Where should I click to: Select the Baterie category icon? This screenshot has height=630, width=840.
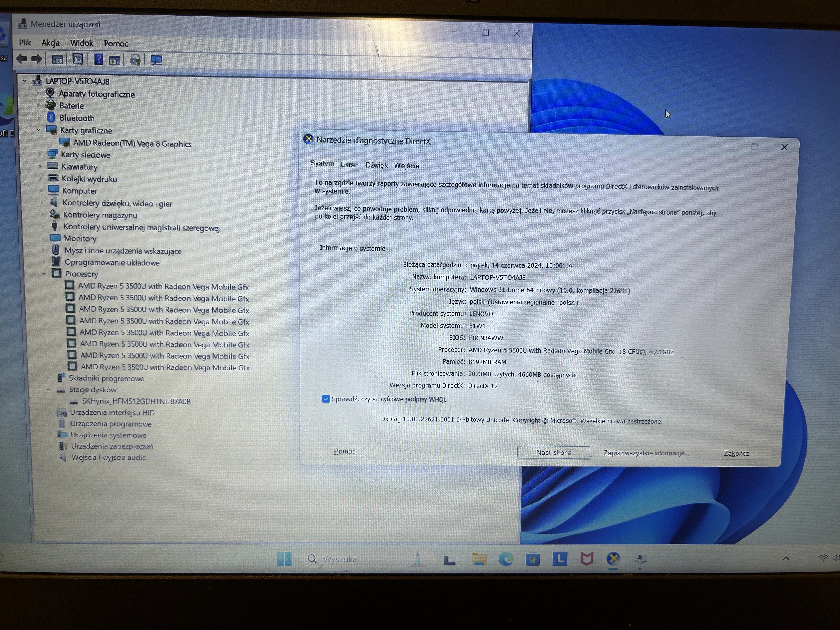[50, 105]
